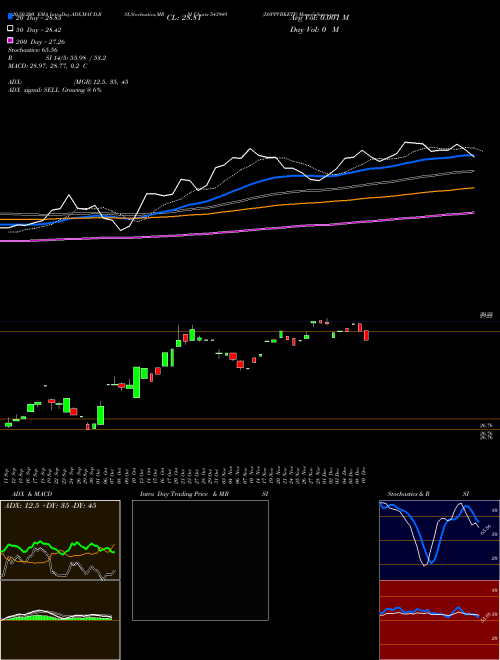Click the red RSI chart panel
500x660 pixels.
[439, 620]
